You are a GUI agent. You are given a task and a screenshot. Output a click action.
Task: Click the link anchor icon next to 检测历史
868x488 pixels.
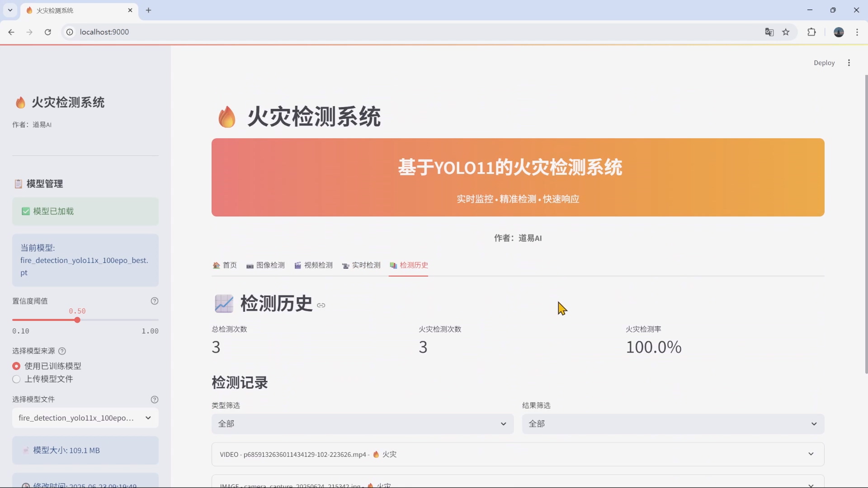(x=321, y=305)
